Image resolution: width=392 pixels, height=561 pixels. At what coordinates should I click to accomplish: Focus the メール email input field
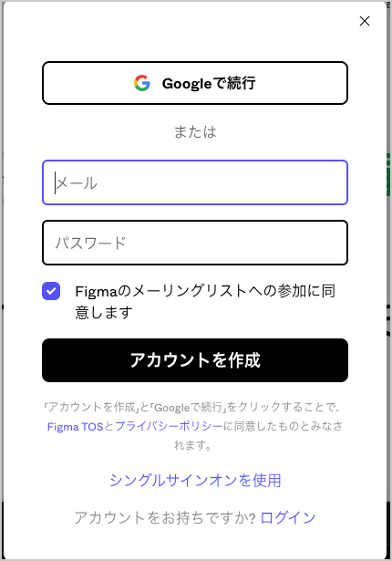point(195,182)
